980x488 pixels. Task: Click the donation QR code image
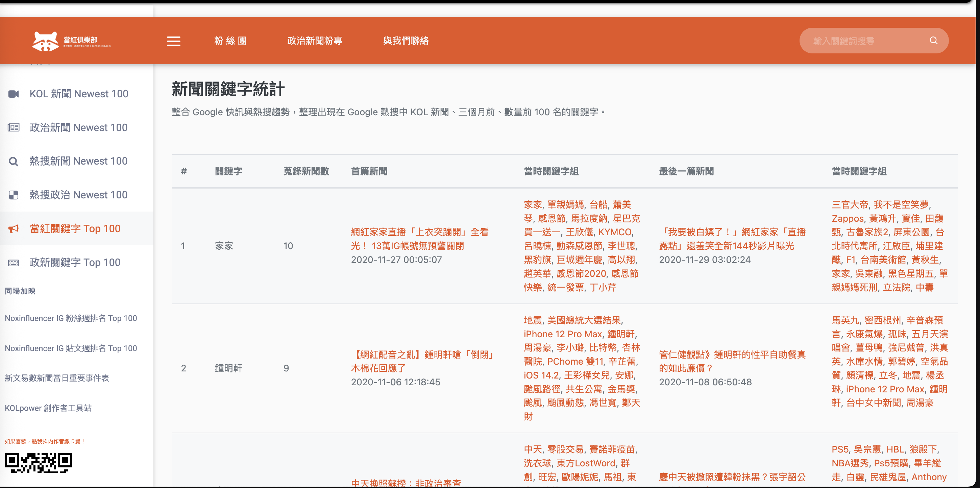pos(39,463)
